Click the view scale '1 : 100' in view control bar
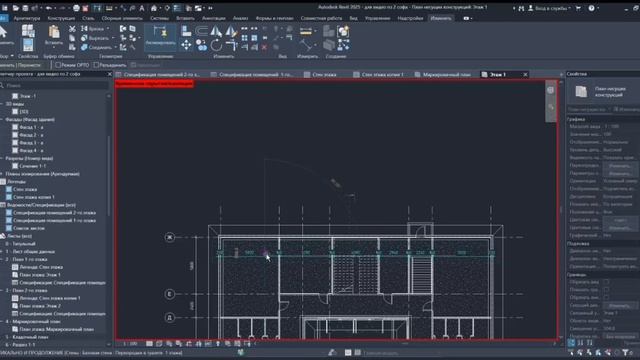The height and width of the screenshot is (360, 640). tap(130, 344)
